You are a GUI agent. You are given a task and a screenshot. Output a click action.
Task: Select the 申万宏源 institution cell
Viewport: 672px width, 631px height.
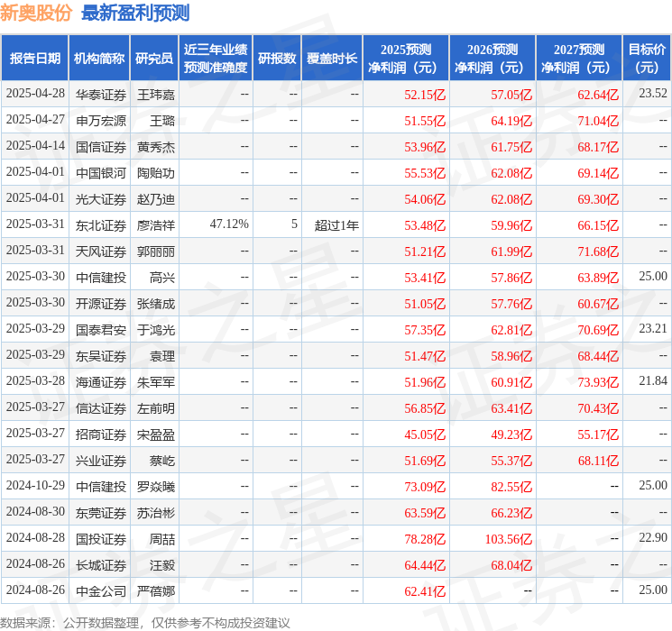pyautogui.click(x=101, y=121)
